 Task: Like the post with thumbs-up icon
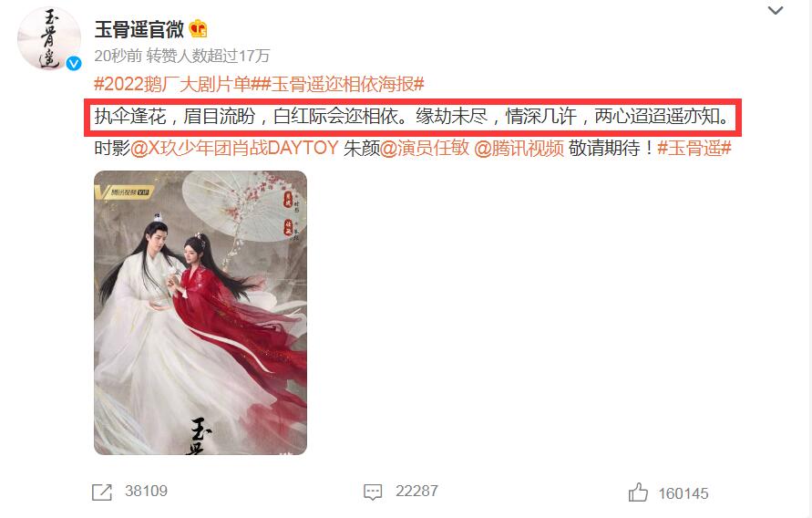pyautogui.click(x=638, y=492)
